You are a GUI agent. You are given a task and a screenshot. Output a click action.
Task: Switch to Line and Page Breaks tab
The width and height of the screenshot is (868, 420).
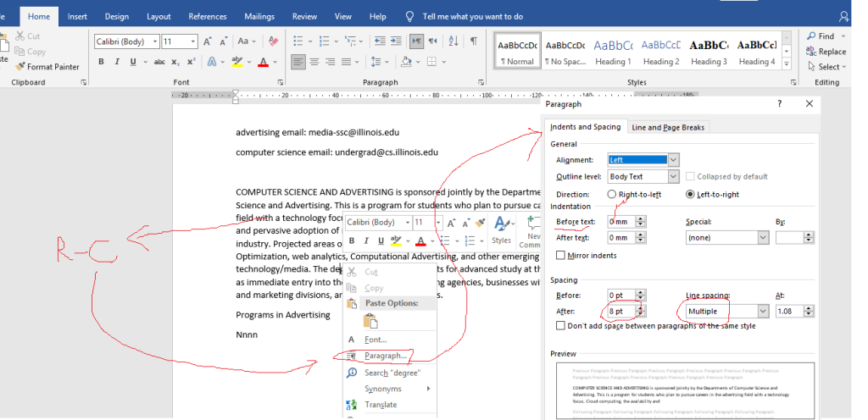[667, 127]
